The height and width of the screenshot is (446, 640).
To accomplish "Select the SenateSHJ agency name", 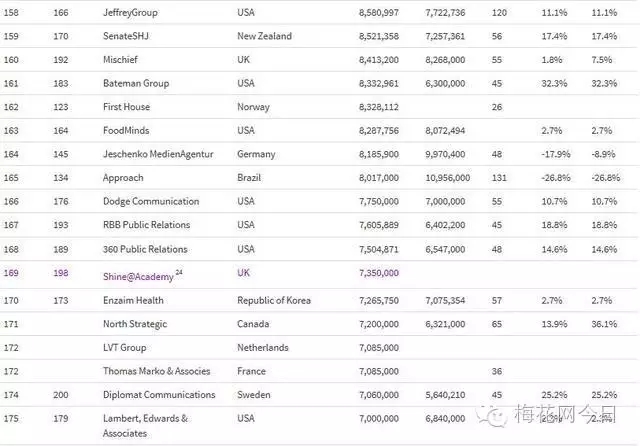I will pos(130,36).
